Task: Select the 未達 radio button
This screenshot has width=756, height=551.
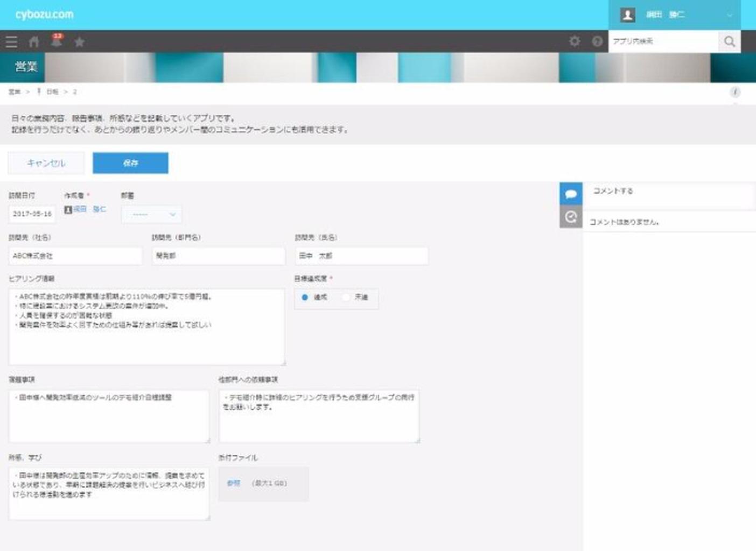Action: click(x=346, y=298)
